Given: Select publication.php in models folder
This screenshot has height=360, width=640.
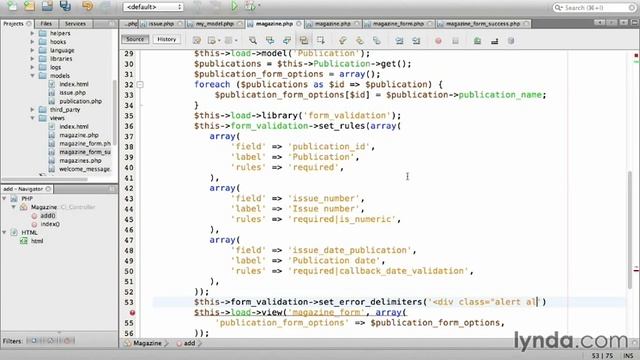Looking at the screenshot, I should 80,101.
